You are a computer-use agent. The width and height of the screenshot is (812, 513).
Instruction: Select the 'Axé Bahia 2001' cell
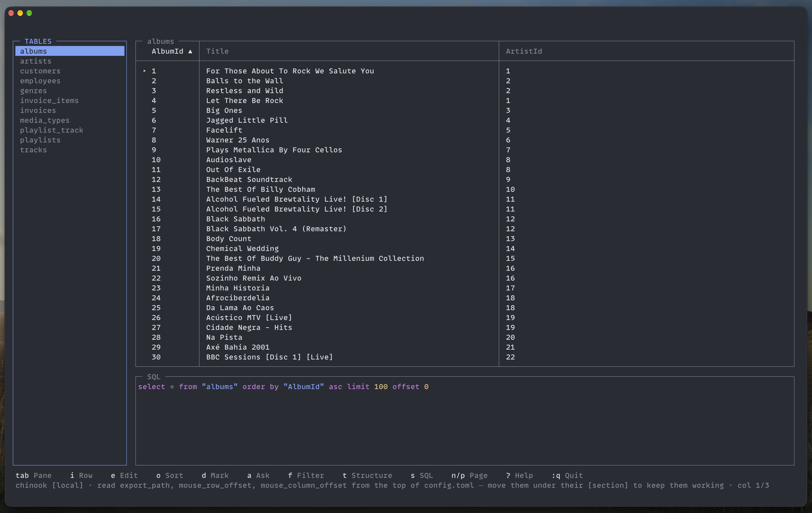coord(238,347)
